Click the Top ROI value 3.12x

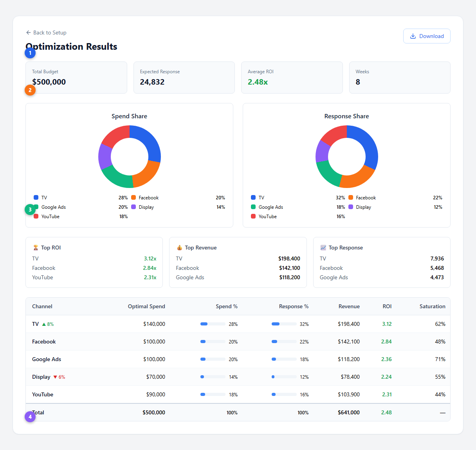pyautogui.click(x=150, y=258)
